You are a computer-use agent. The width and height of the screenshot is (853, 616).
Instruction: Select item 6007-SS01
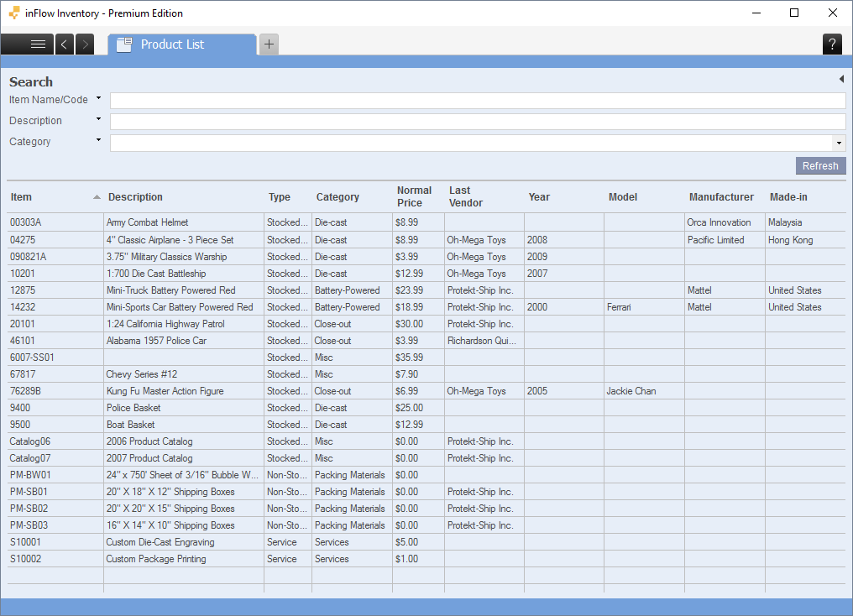[32, 358]
